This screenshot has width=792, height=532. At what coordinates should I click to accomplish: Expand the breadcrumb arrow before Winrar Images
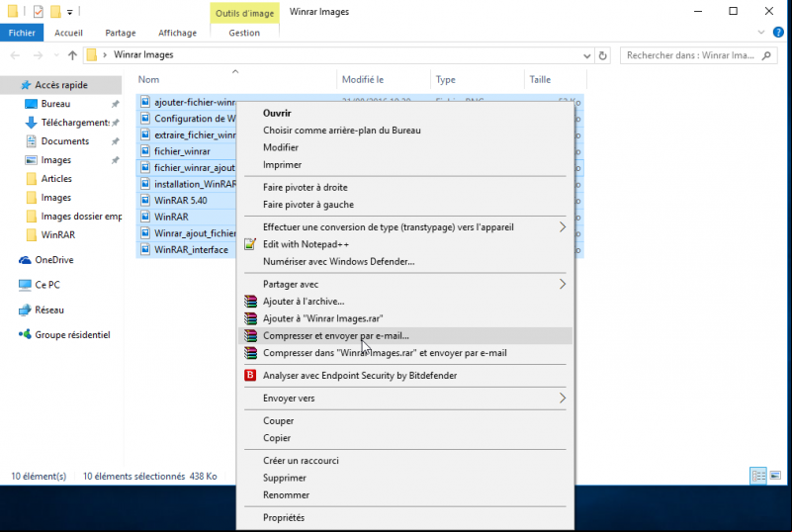point(105,55)
